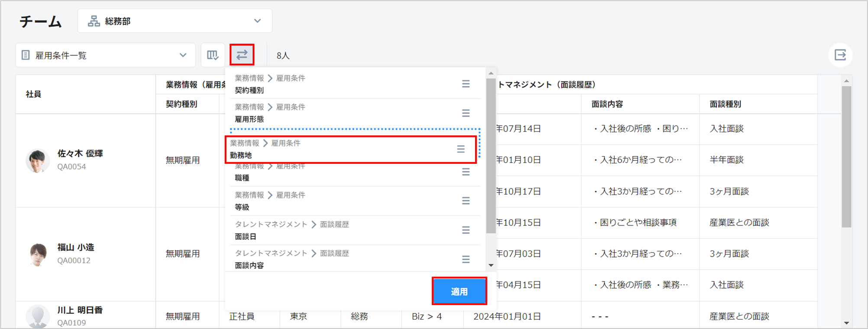Grab the drag handle for 職種

coord(466,172)
